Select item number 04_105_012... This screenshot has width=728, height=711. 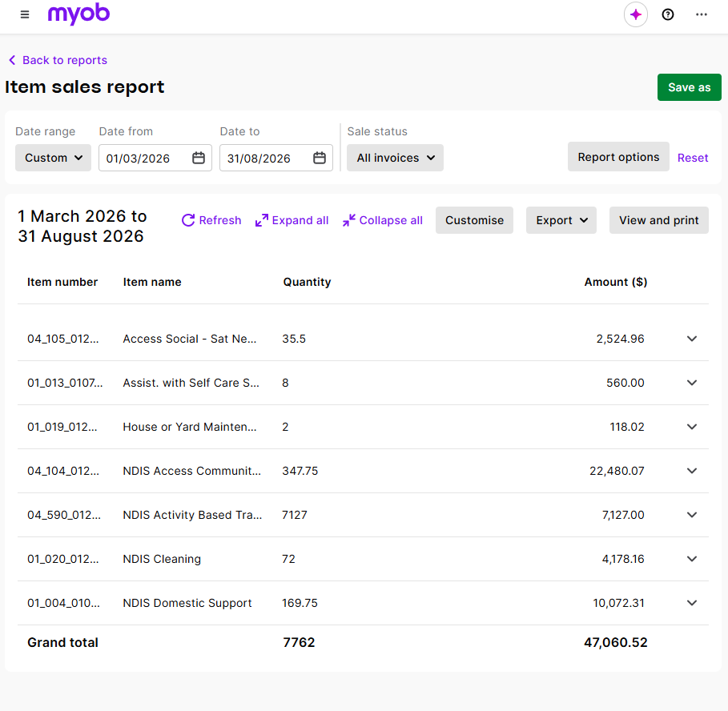tap(63, 339)
